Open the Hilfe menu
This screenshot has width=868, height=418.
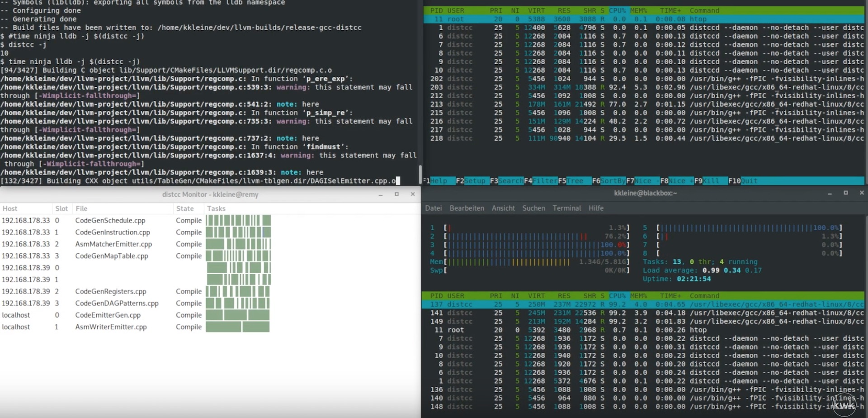pos(596,208)
